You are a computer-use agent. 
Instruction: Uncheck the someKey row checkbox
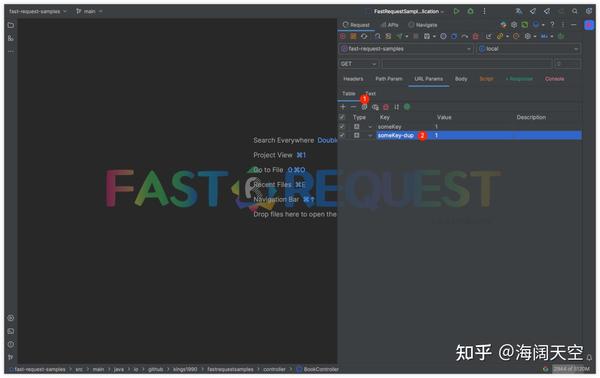point(342,126)
